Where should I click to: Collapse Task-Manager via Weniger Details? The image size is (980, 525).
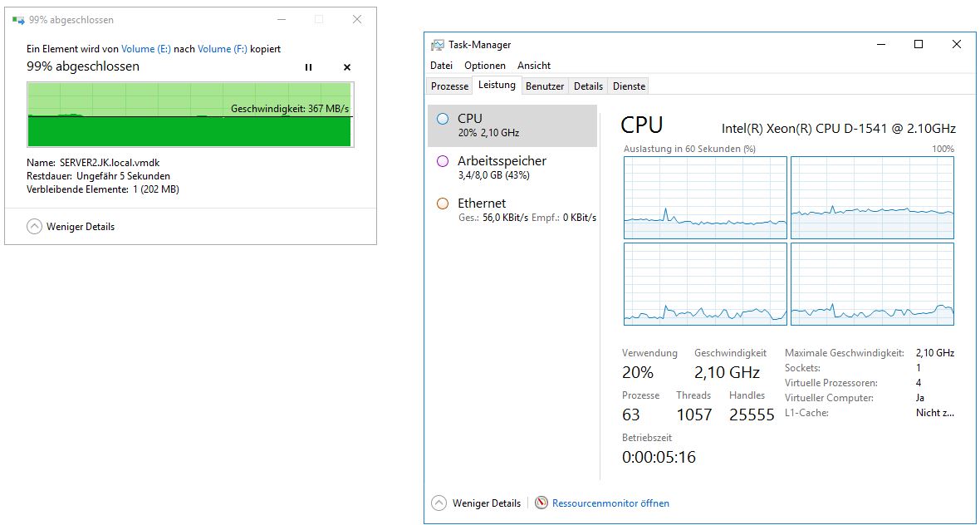477,503
